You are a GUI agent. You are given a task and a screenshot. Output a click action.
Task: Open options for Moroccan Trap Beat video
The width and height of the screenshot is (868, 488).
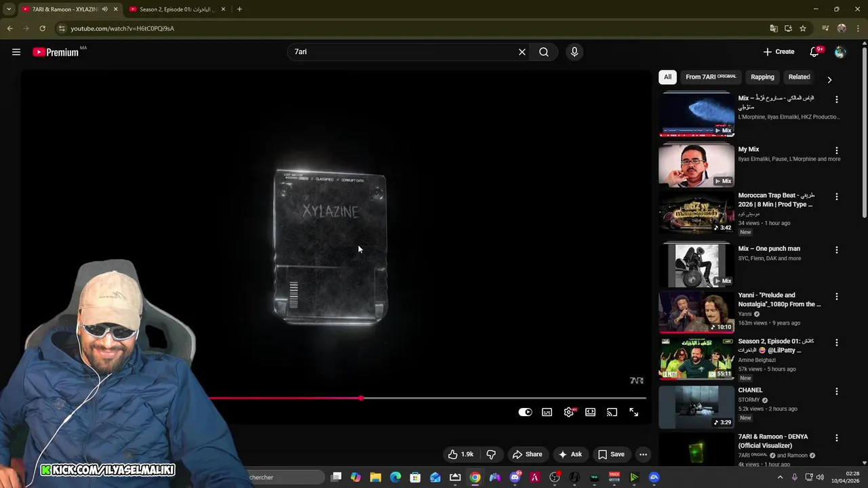click(836, 197)
